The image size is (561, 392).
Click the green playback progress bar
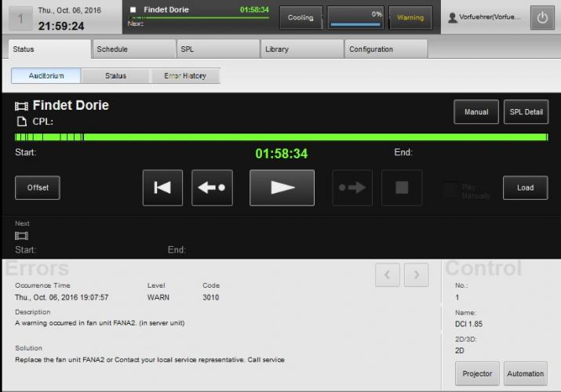[281, 137]
